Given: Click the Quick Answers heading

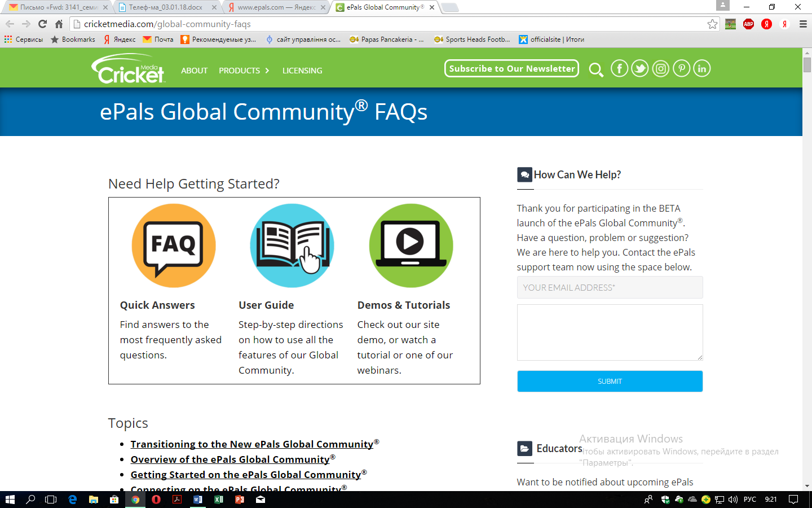Looking at the screenshot, I should (x=157, y=305).
